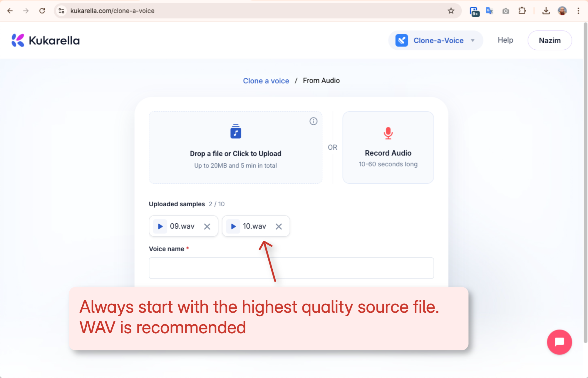Show browser downloads
The width and height of the screenshot is (588, 378).
point(546,11)
